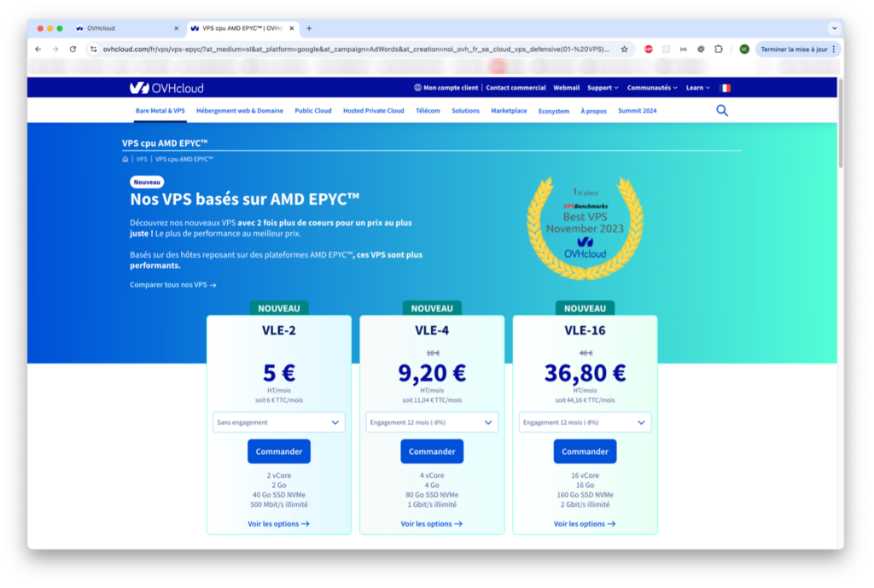Screen dimensions: 874x588
Task: Click the 9,20 € price text
Action: 431,373
